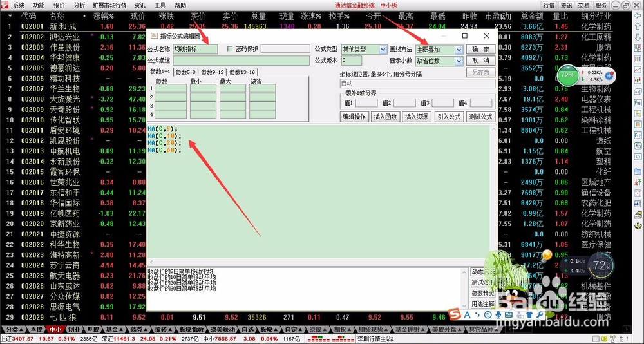644x344 pixels.
Task: Click the Sogou soft keyboard icon
Action: 509,315
